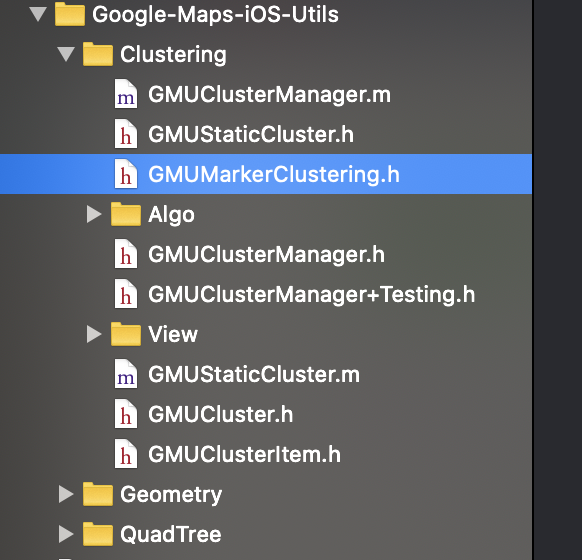The height and width of the screenshot is (560, 582).
Task: Click the View folder icon
Action: pyautogui.click(x=126, y=334)
